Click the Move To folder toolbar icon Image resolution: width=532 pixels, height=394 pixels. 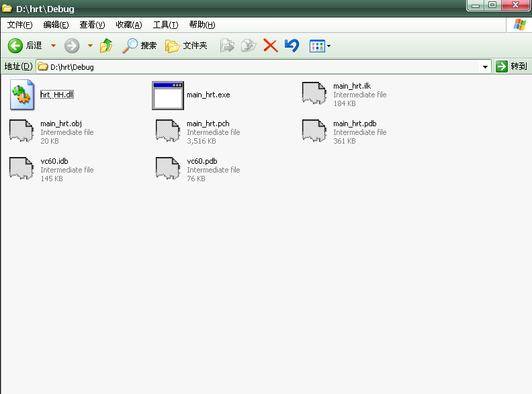(228, 46)
